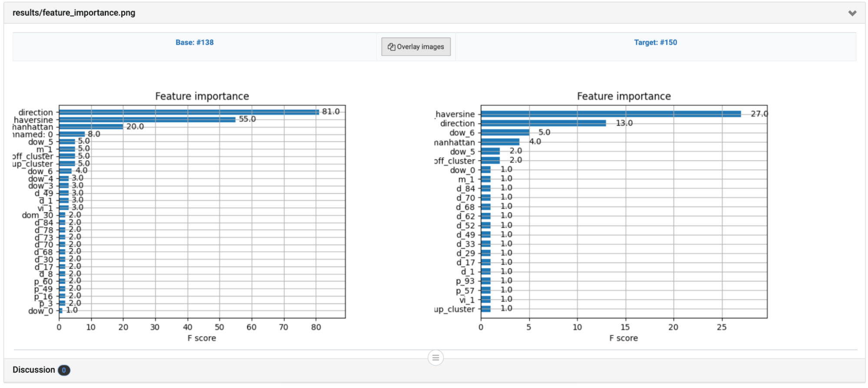Click the dow_6 label in target chart
Viewport: 868px width, 388px height.
pyautogui.click(x=462, y=133)
